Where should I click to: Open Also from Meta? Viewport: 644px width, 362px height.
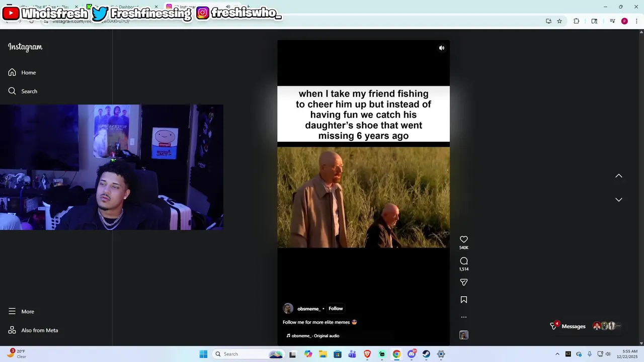tap(33, 330)
